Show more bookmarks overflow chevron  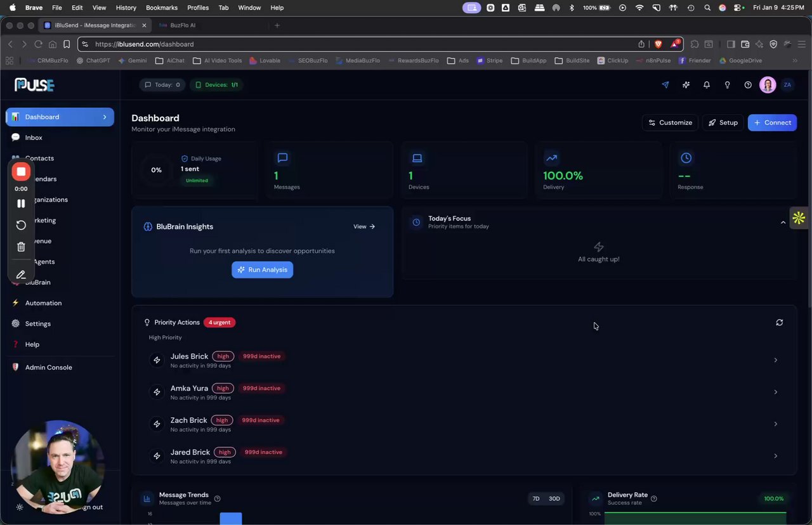(795, 61)
